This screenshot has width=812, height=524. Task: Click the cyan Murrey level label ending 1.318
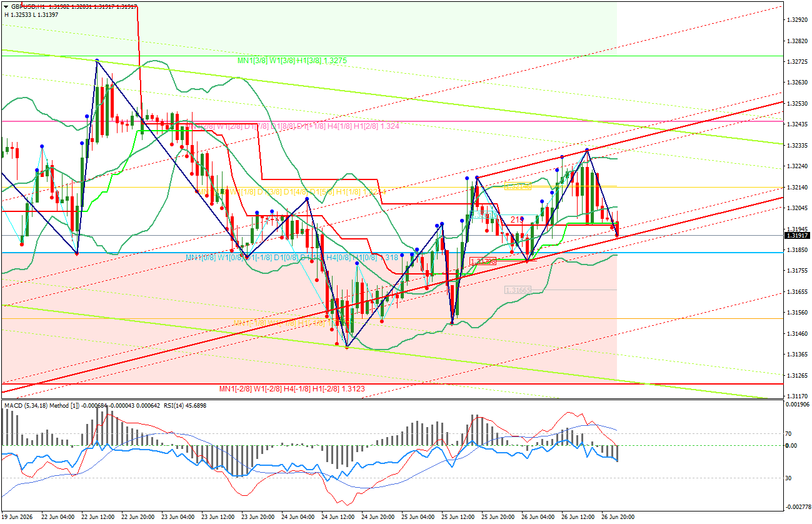click(x=291, y=257)
